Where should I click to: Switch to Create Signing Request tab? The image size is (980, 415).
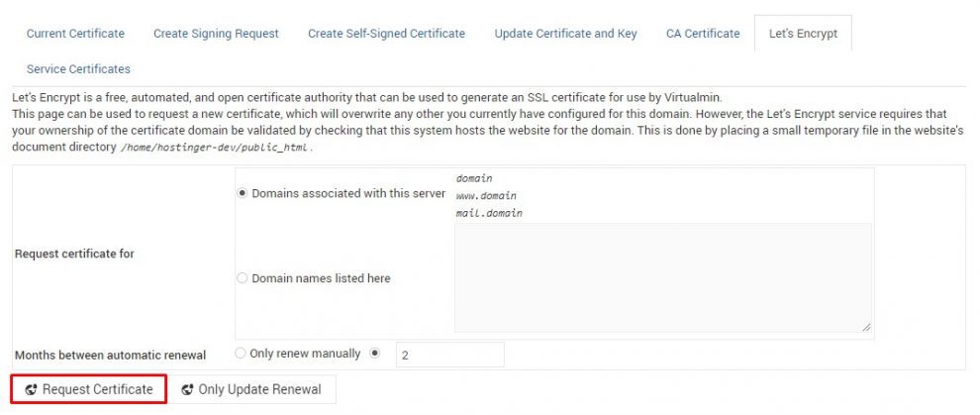pos(216,34)
